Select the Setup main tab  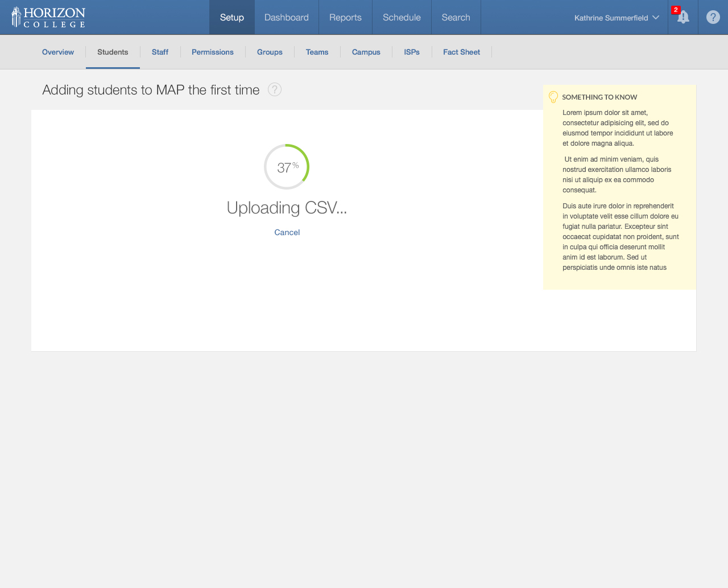click(x=232, y=17)
